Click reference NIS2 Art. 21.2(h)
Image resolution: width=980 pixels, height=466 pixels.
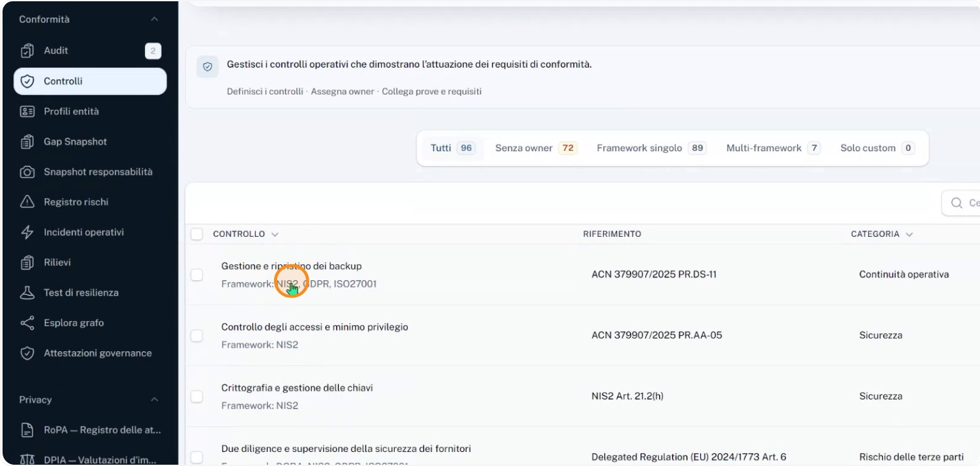[x=627, y=396]
